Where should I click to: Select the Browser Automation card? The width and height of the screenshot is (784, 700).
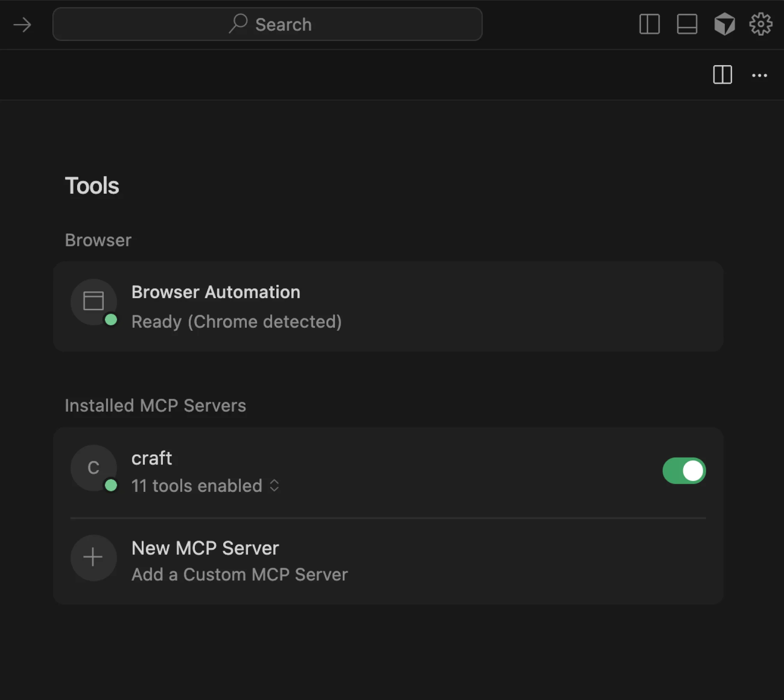(386, 306)
